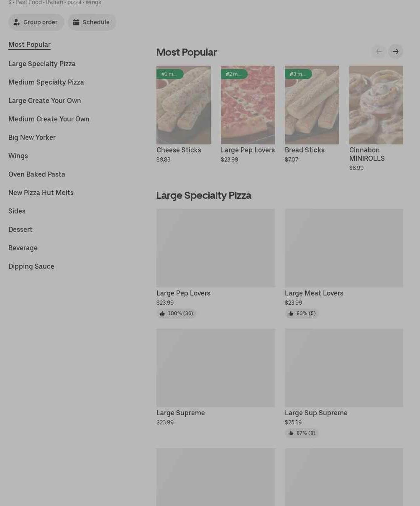The width and height of the screenshot is (420, 506).
Task: Click the #3 most liked badge on Bread Sticks
Action: [298, 74]
